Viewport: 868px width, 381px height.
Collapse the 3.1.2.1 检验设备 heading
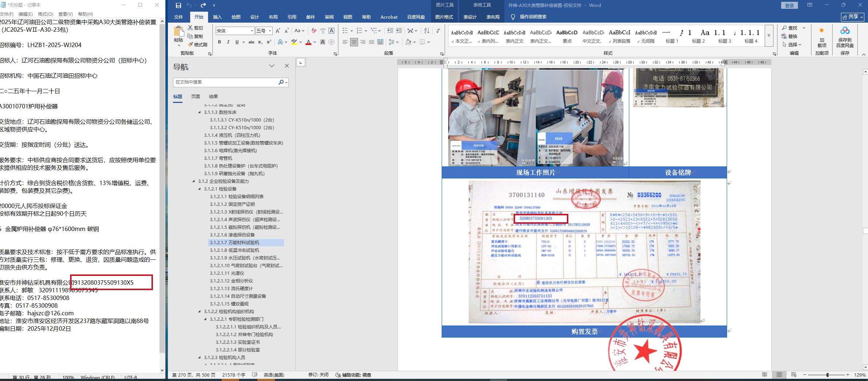(x=200, y=189)
